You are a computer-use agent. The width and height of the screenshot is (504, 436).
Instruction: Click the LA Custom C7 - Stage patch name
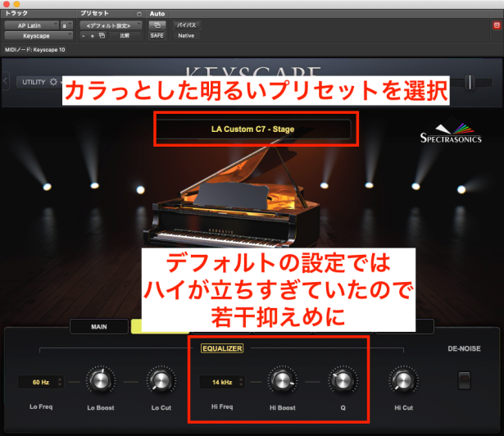coord(256,129)
